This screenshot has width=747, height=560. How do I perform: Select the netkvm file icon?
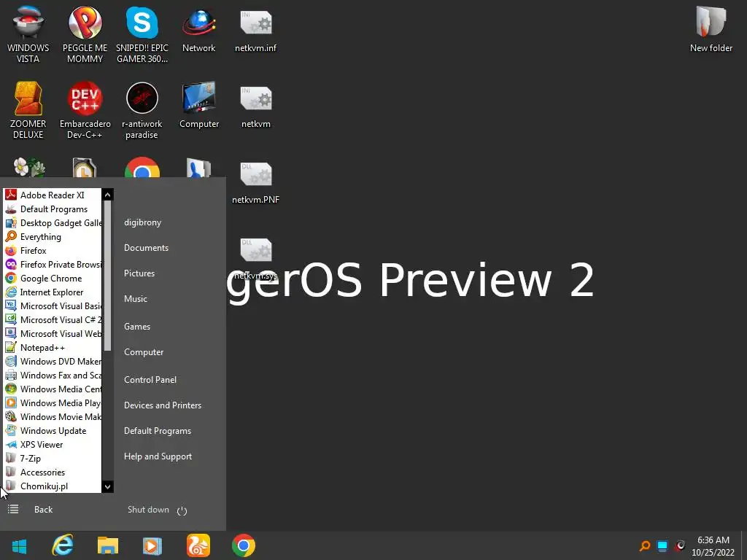click(x=256, y=105)
